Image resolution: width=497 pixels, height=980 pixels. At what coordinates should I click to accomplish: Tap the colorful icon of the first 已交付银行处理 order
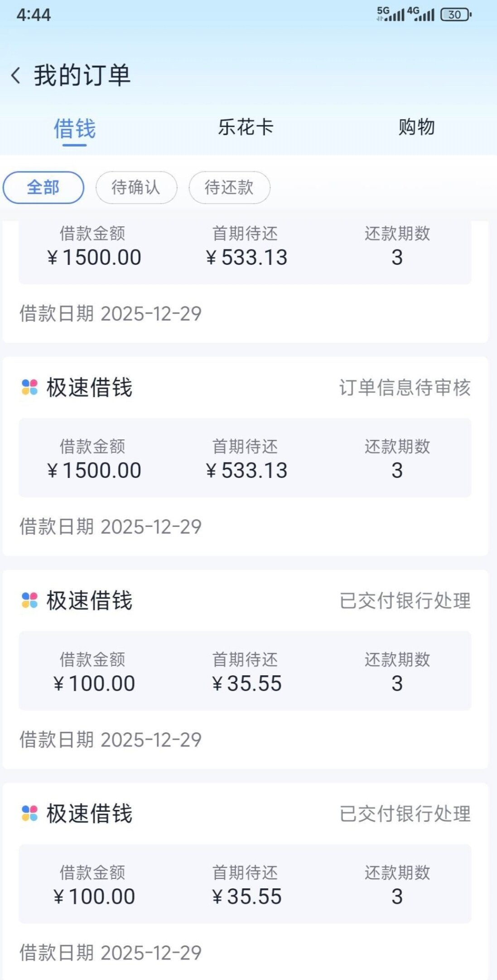pyautogui.click(x=30, y=600)
